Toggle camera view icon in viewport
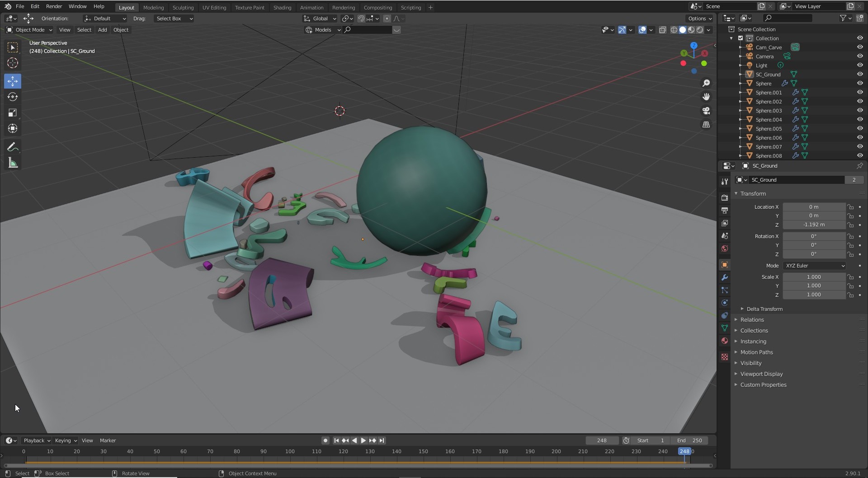 pyautogui.click(x=706, y=111)
